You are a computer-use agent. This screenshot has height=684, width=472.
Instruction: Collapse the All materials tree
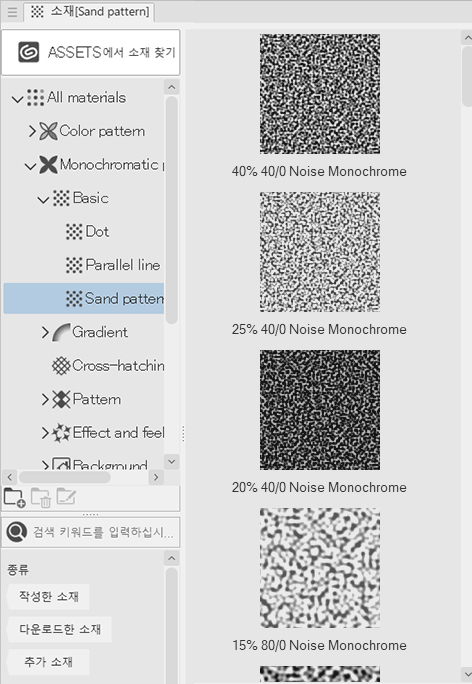click(17, 99)
